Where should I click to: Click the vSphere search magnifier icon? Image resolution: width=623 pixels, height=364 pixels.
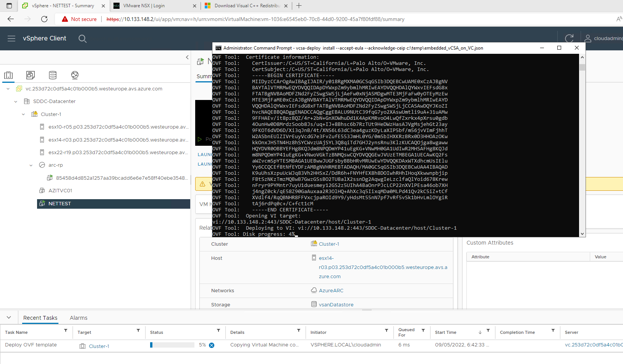point(83,39)
